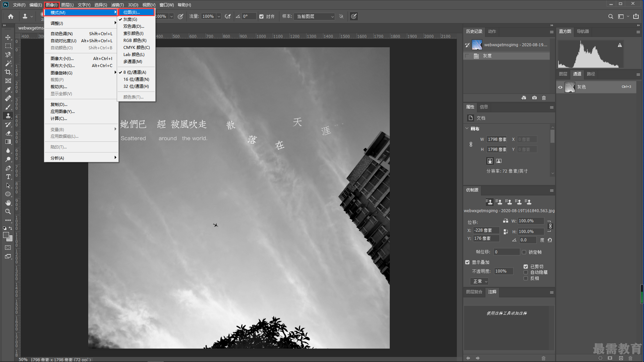Click the X offset -228 像素 field
Screen dimensions: 644x362
pyautogui.click(x=486, y=230)
